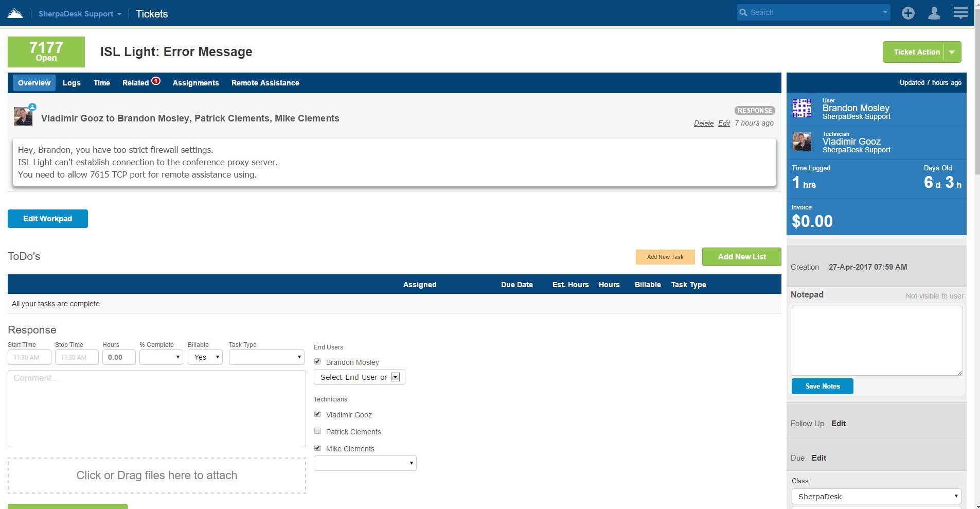Viewport: 980px width, 509px height.
Task: Click the Notepad text area
Action: point(877,341)
